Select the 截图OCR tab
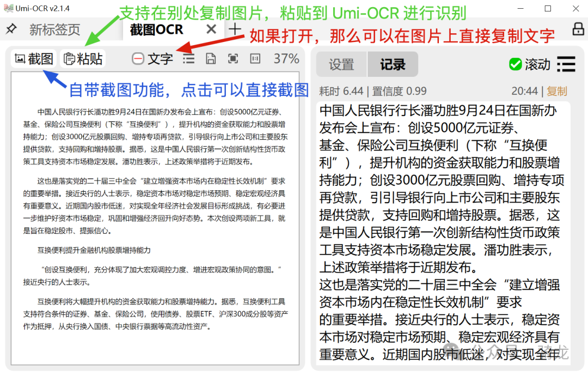 tap(156, 29)
